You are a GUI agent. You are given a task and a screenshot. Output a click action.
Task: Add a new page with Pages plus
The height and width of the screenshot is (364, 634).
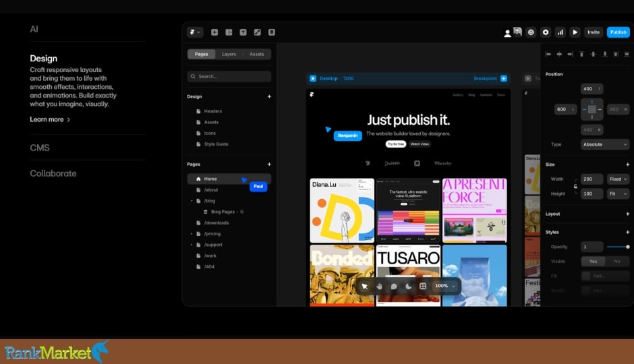coord(269,164)
